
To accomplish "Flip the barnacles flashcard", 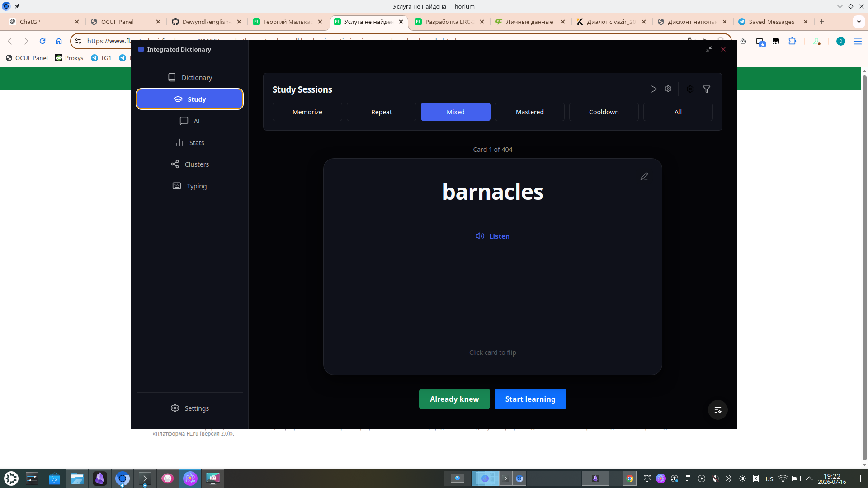I will coord(492,267).
